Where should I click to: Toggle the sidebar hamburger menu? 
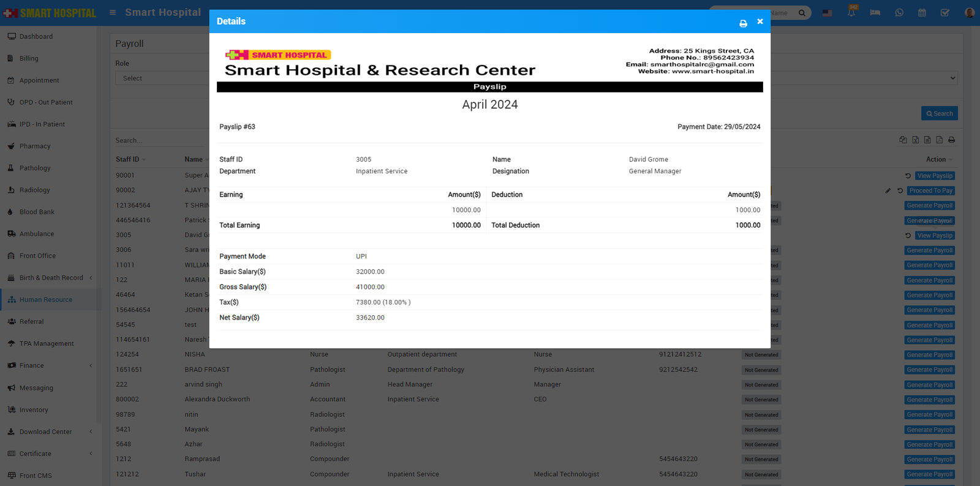tap(113, 12)
